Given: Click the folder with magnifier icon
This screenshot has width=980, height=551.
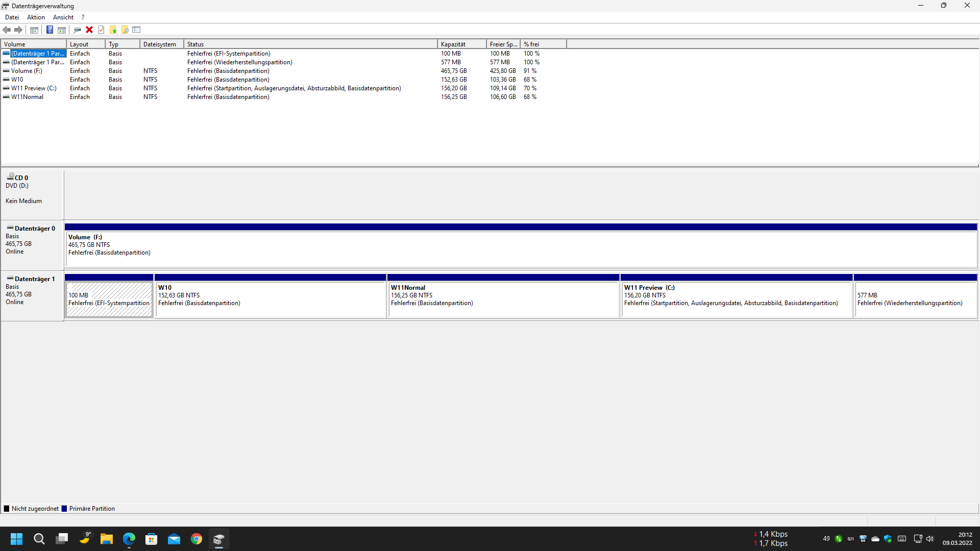Looking at the screenshot, I should pyautogui.click(x=125, y=30).
